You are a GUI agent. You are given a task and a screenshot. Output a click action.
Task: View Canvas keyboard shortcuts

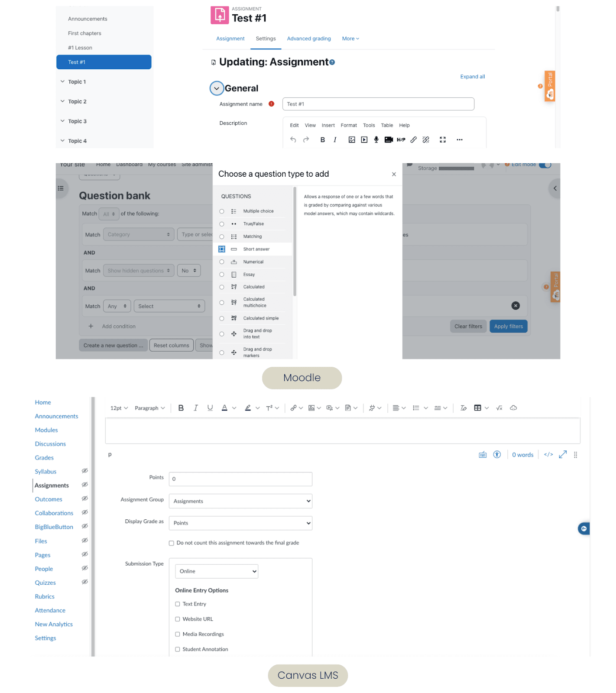(483, 454)
